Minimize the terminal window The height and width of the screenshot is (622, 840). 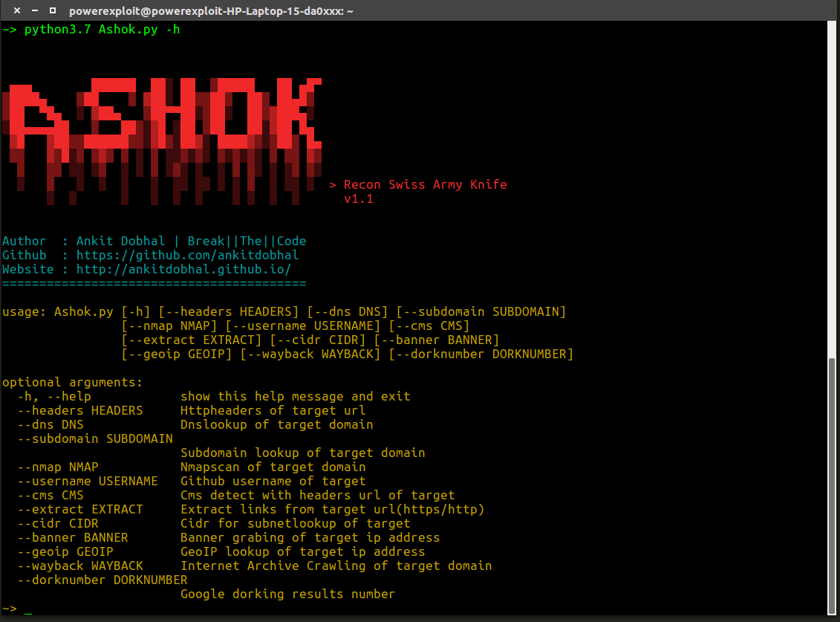click(x=35, y=10)
